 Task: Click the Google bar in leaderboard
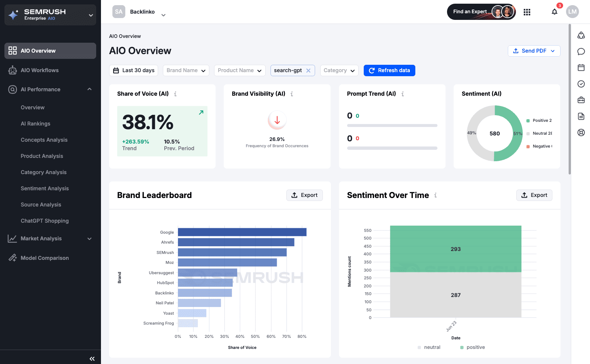tap(242, 232)
